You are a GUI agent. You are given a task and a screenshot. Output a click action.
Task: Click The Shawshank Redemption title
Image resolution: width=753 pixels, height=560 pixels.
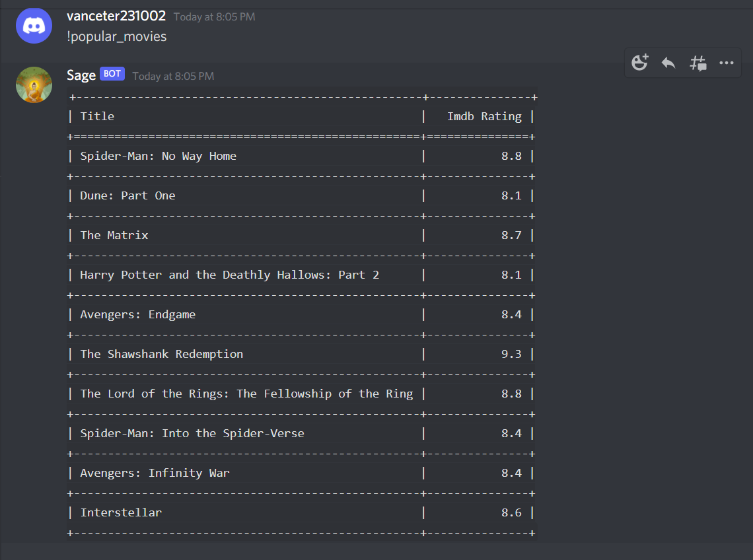(x=161, y=355)
